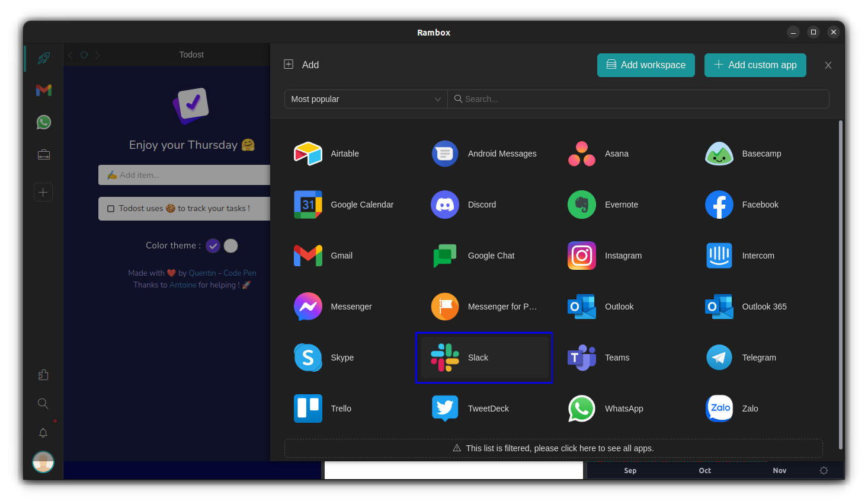868x504 pixels.
Task: Open Quentin's Code Pen link
Action: pos(240,273)
